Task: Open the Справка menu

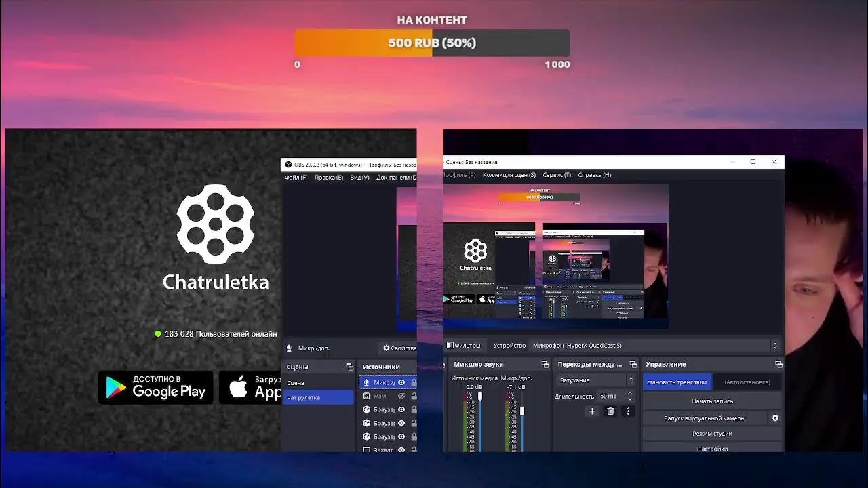Action: tap(595, 175)
